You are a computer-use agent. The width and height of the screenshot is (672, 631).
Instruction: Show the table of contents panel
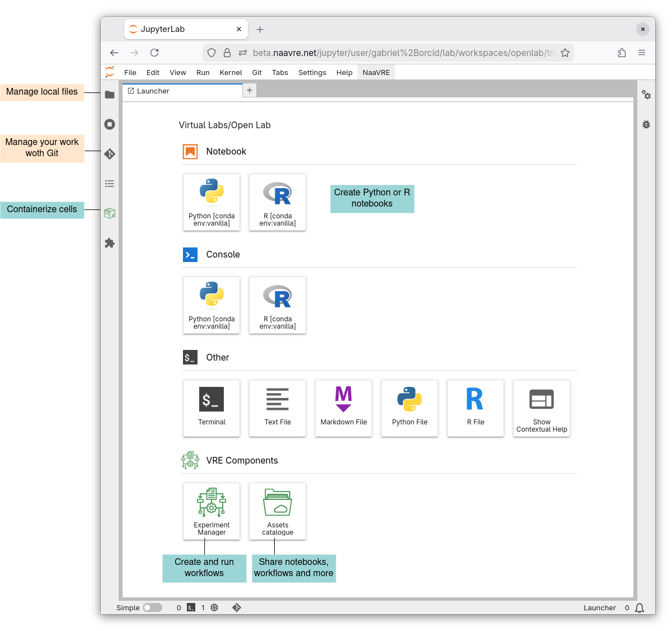[110, 184]
